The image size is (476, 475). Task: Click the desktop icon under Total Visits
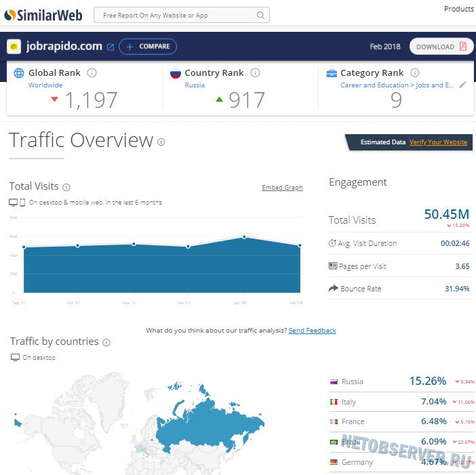pos(13,203)
